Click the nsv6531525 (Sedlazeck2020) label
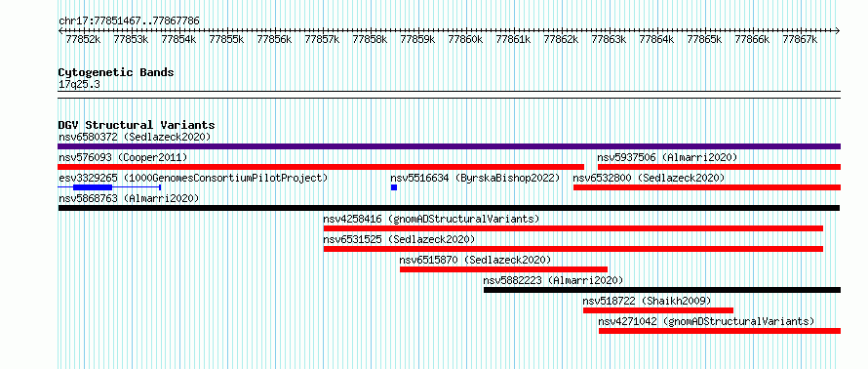The image size is (868, 369). [x=399, y=239]
